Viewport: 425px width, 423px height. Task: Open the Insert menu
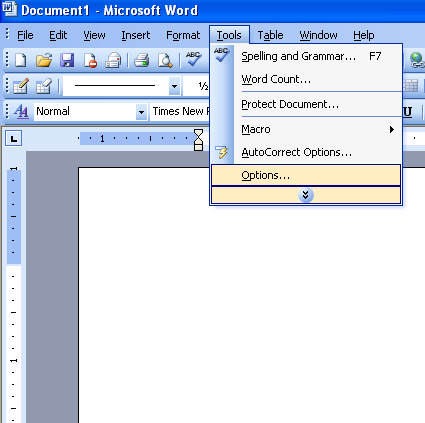pyautogui.click(x=136, y=35)
